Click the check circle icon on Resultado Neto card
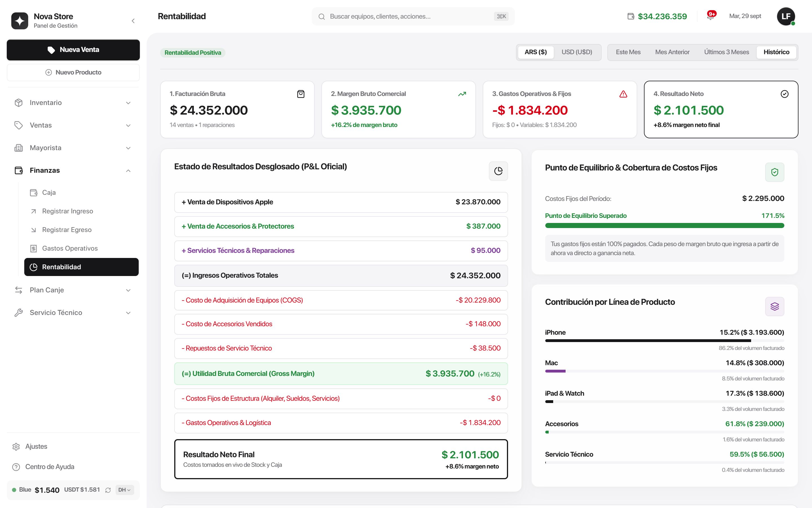The width and height of the screenshot is (812, 508). tap(784, 94)
